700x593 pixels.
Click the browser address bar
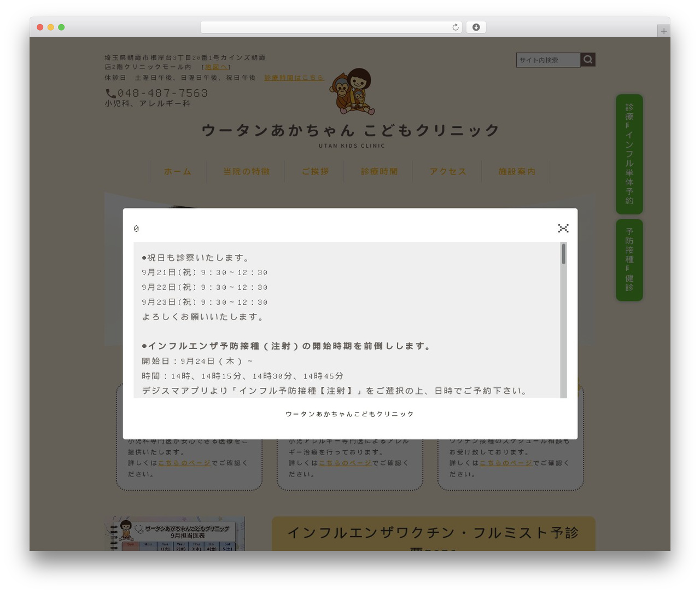click(331, 27)
